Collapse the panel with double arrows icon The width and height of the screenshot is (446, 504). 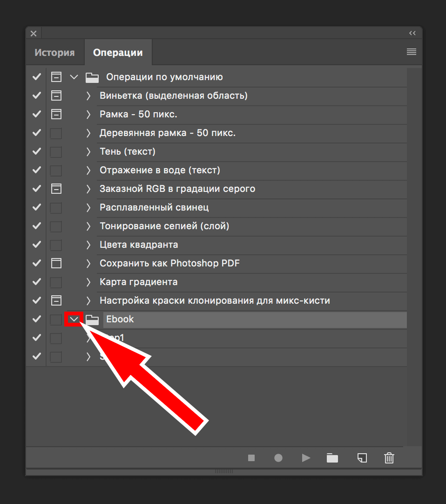(412, 33)
